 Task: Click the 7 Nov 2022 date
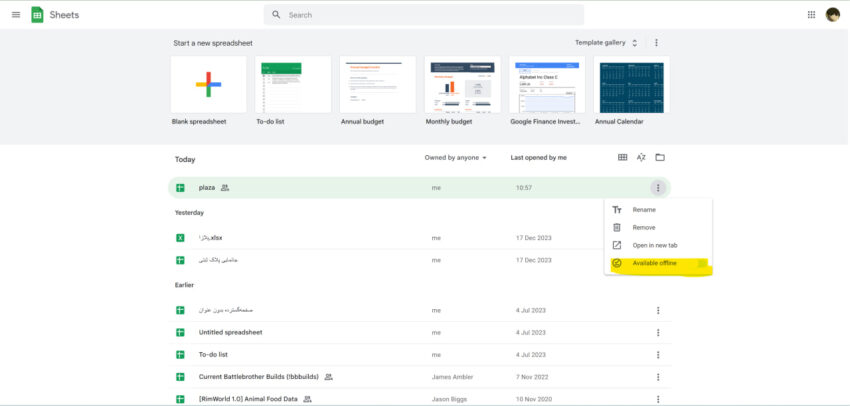coord(531,377)
